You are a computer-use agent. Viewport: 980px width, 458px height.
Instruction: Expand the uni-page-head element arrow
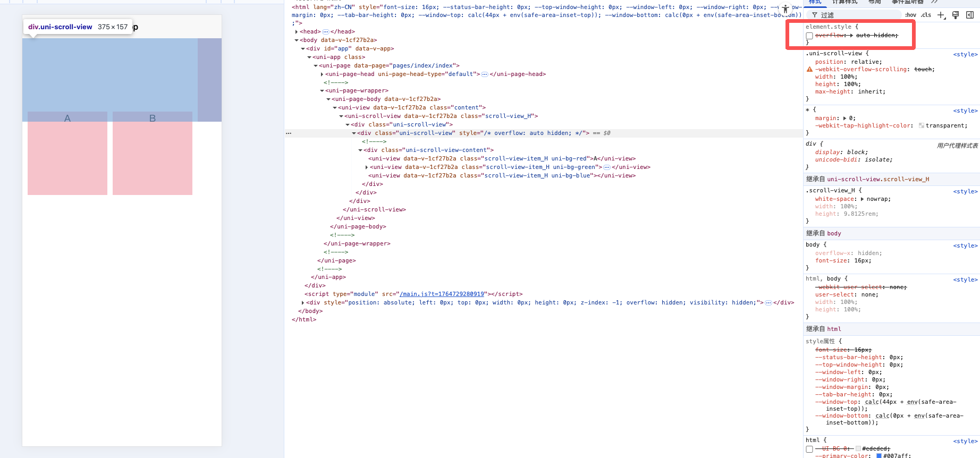pos(322,74)
